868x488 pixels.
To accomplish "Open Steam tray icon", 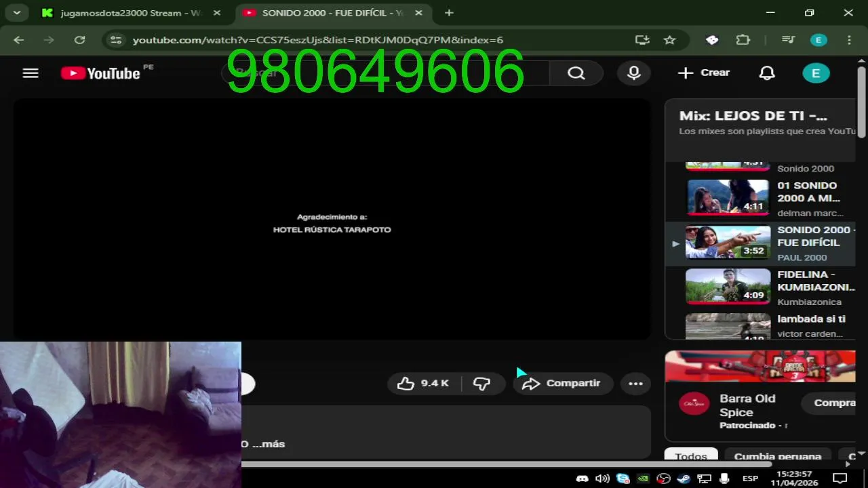I will coord(684,479).
